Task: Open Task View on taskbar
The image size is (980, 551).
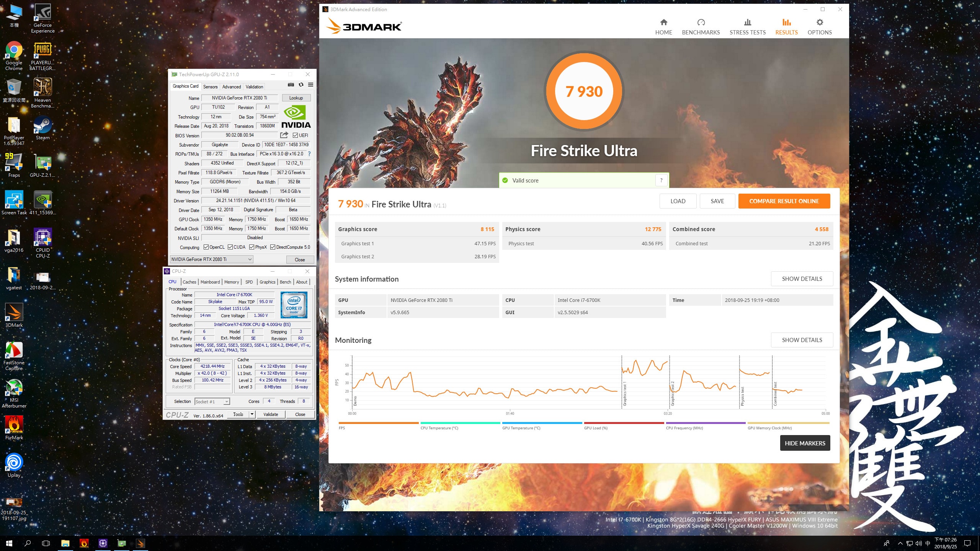Action: coord(46,543)
